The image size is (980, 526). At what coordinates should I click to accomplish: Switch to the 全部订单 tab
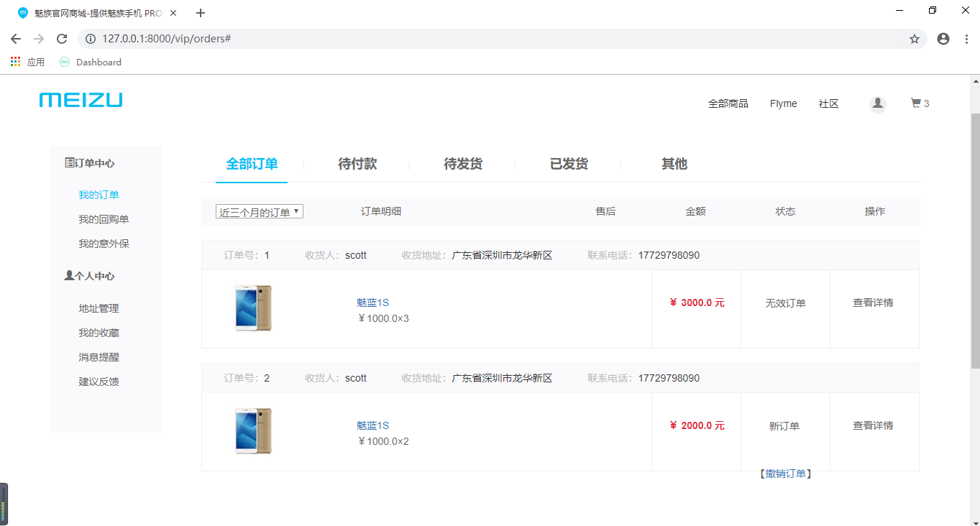click(x=252, y=164)
